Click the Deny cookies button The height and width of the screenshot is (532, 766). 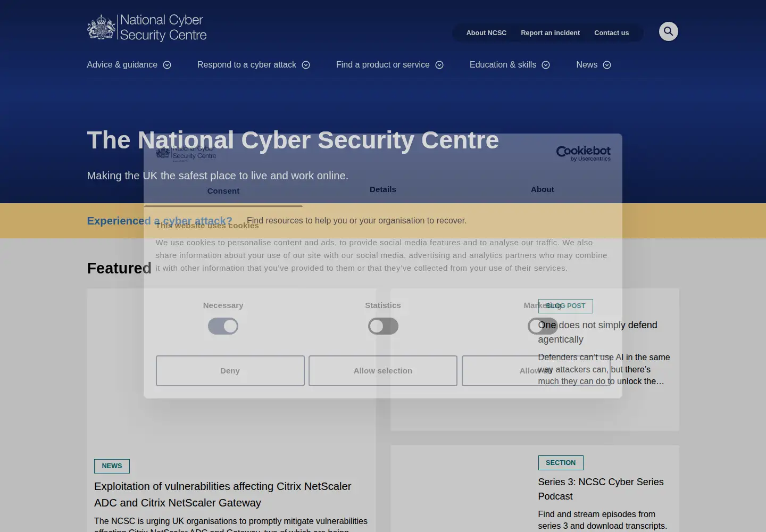[230, 371]
